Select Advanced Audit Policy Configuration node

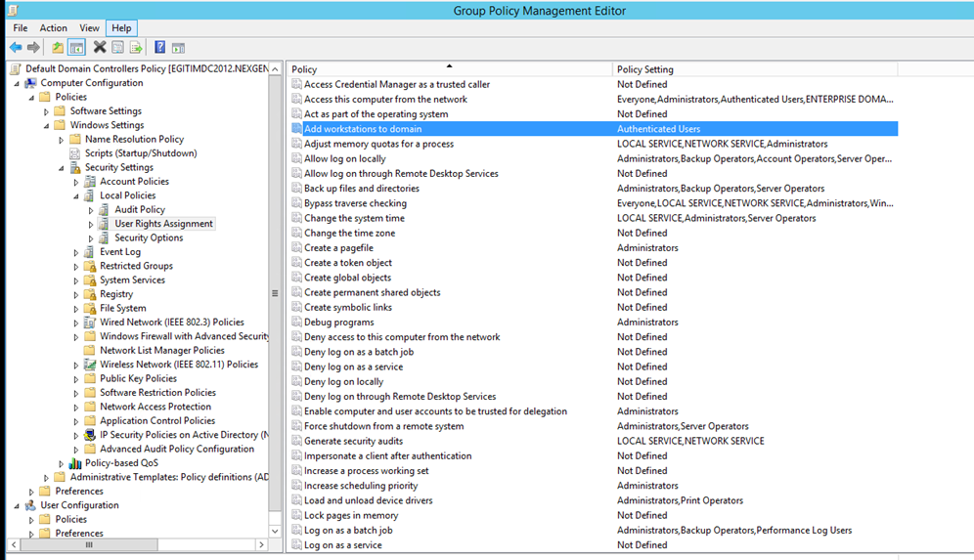tap(176, 449)
